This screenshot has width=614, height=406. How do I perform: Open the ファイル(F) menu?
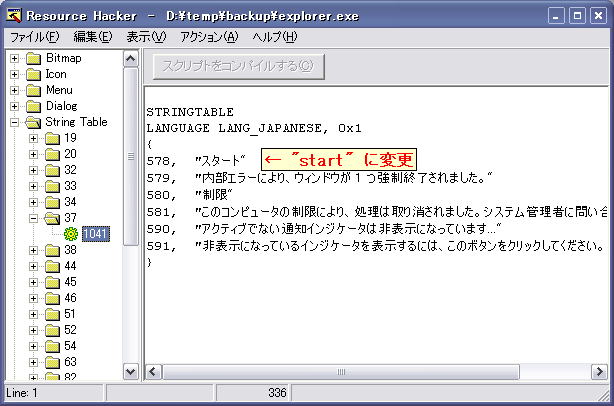tap(34, 37)
